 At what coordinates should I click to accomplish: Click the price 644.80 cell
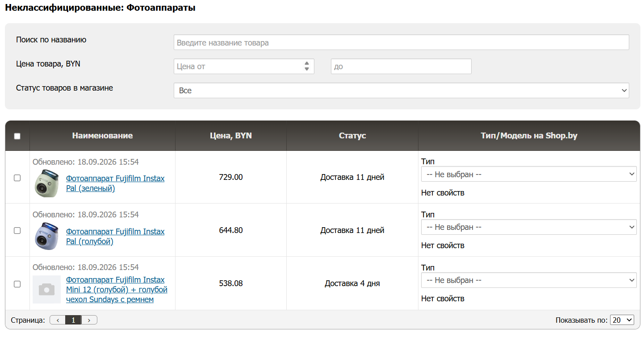click(231, 230)
